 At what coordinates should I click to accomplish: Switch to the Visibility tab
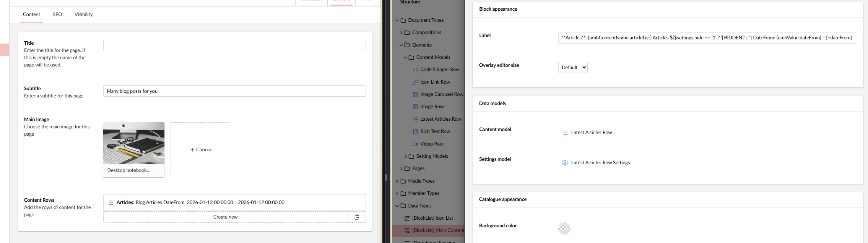(x=83, y=15)
